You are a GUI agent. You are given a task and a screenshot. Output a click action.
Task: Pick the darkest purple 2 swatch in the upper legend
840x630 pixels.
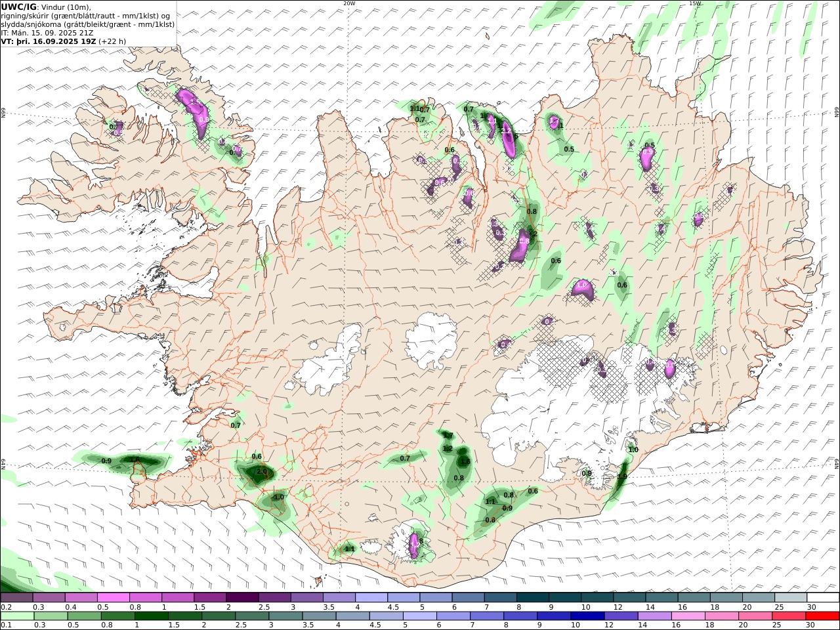(x=242, y=598)
